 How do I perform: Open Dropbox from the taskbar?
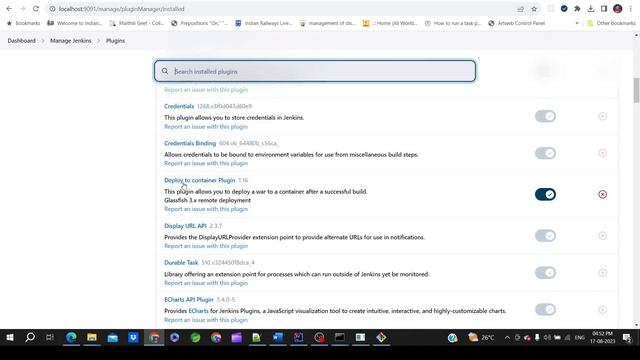133,338
